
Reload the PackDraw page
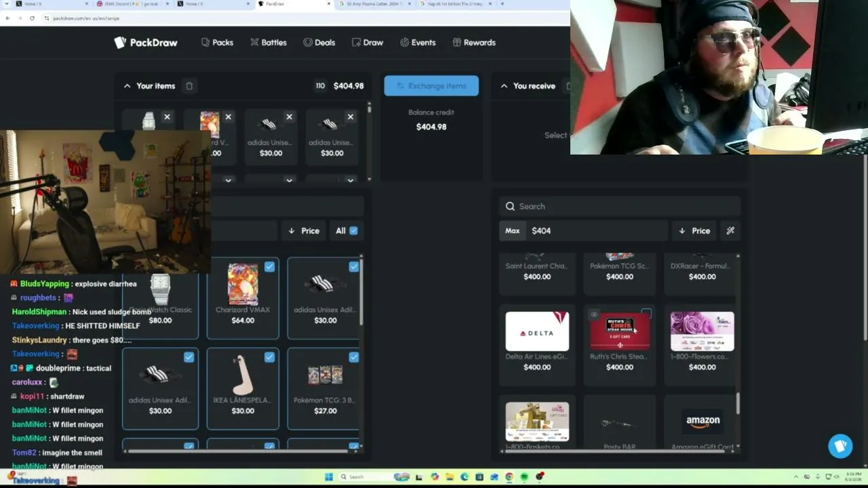[32, 18]
